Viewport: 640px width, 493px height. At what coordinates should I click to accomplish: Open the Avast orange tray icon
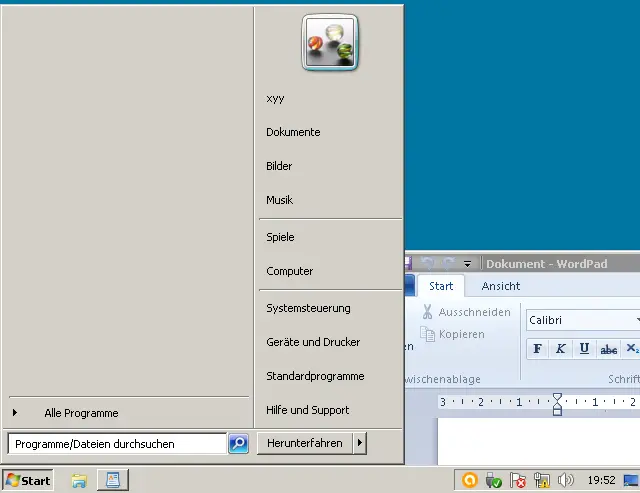coord(469,481)
